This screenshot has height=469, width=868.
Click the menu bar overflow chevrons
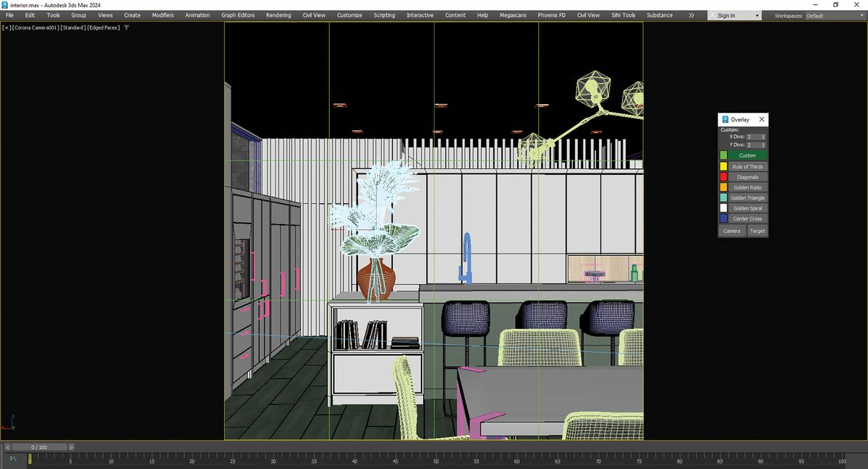coord(692,15)
